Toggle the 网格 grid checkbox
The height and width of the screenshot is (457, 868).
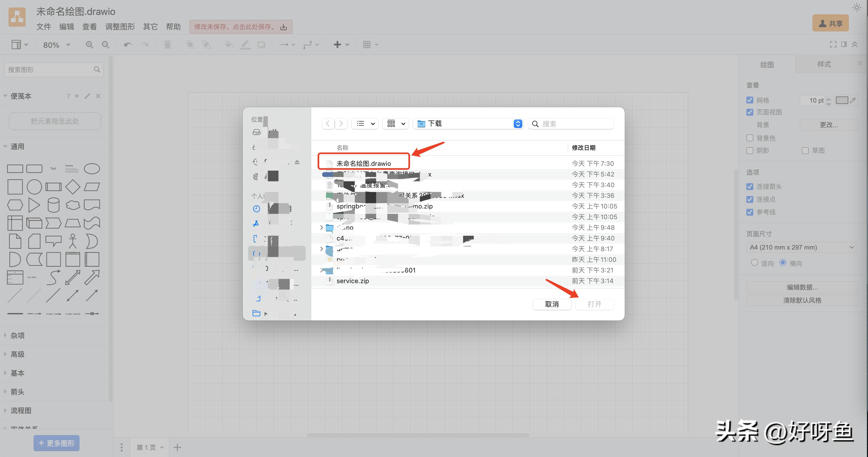tap(750, 100)
